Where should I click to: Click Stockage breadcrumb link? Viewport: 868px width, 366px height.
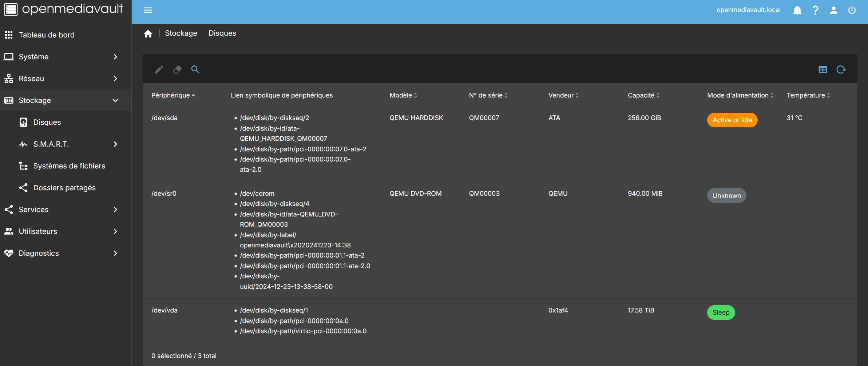coord(181,33)
